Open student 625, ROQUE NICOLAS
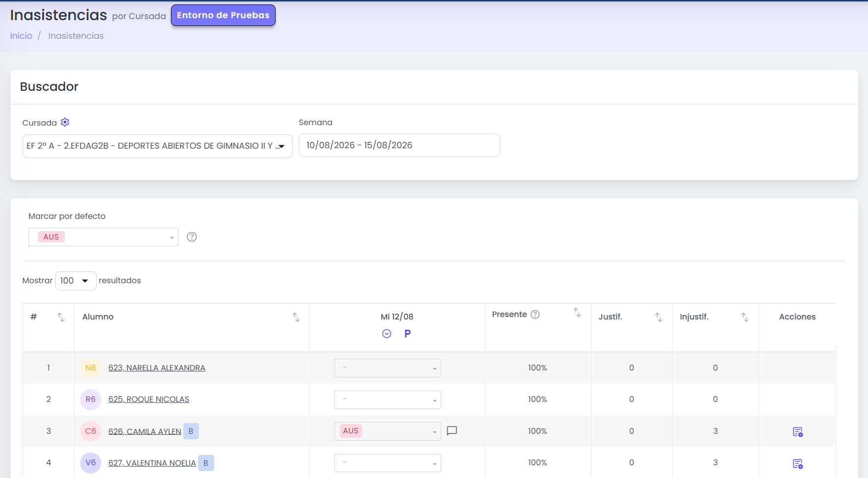 (149, 399)
